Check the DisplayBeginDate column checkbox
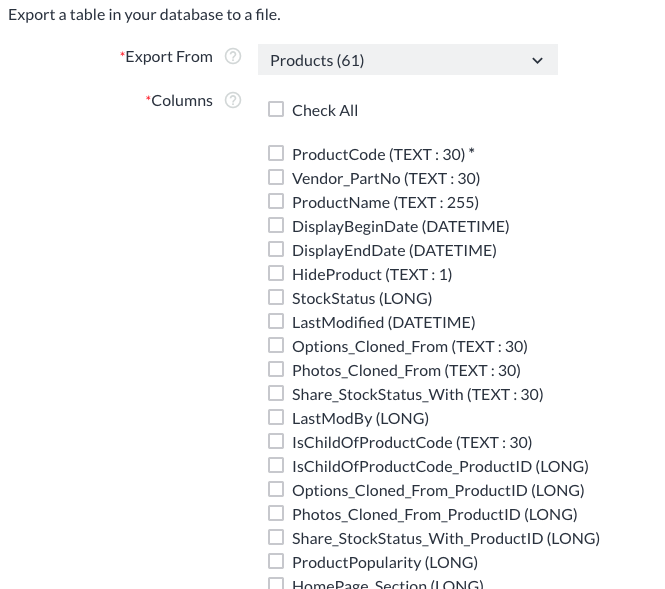The height and width of the screenshot is (589, 665). point(276,225)
